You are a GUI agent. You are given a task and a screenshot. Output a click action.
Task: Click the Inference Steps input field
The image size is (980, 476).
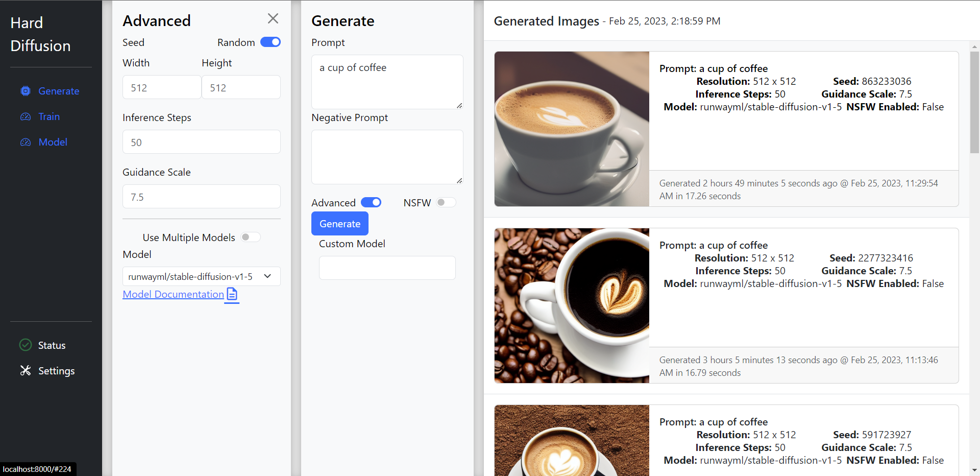[x=202, y=142]
